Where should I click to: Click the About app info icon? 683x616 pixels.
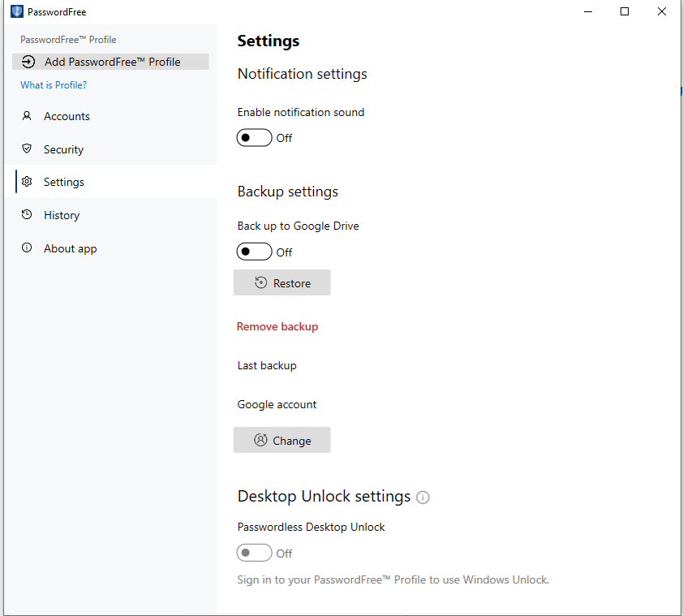click(27, 248)
